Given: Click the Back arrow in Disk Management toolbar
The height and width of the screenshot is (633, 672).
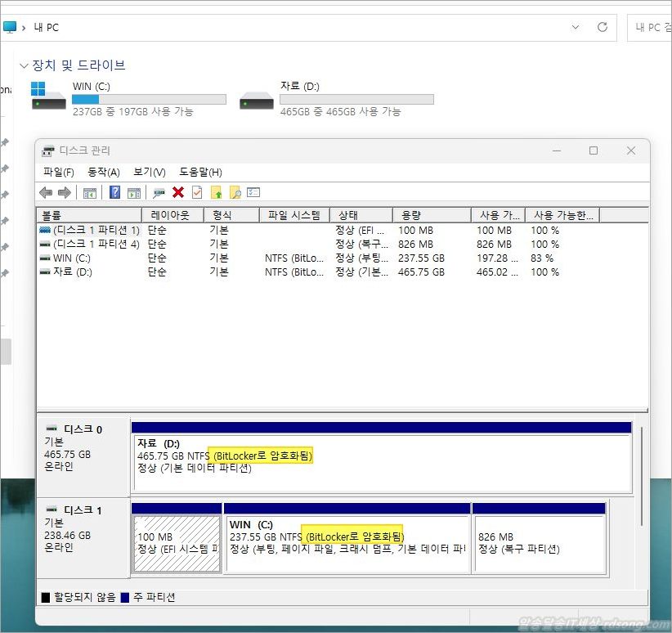Looking at the screenshot, I should (x=46, y=192).
